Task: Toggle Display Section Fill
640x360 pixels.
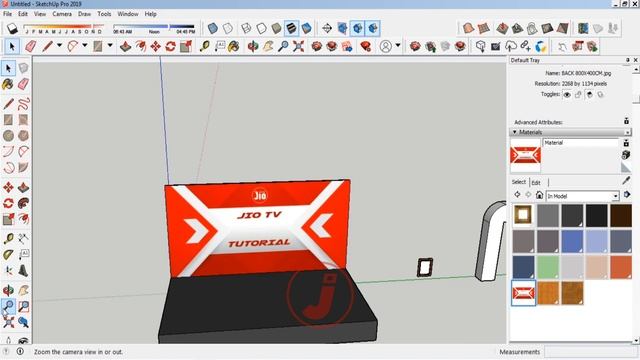Action: point(373,28)
